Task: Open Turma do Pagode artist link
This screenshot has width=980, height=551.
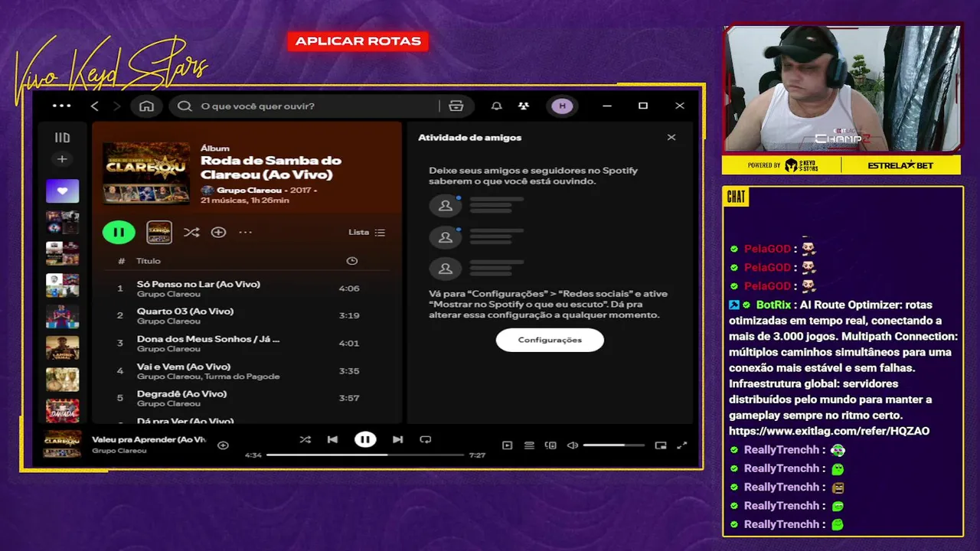Action: 242,377
